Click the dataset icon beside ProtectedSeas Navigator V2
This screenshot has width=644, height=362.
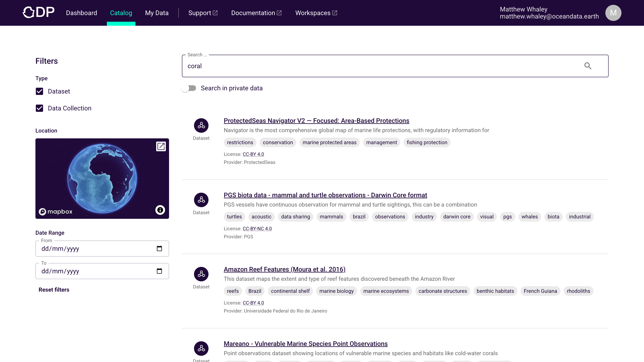click(x=201, y=125)
